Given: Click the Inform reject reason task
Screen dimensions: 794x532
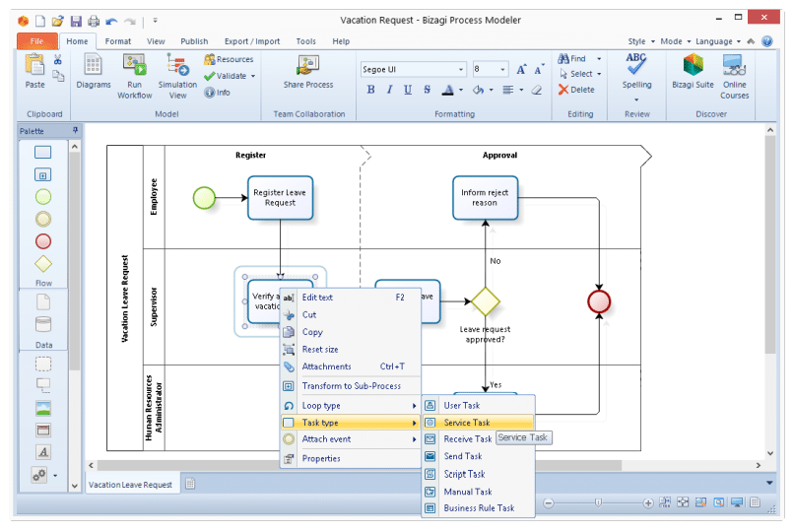Looking at the screenshot, I should click(x=485, y=198).
